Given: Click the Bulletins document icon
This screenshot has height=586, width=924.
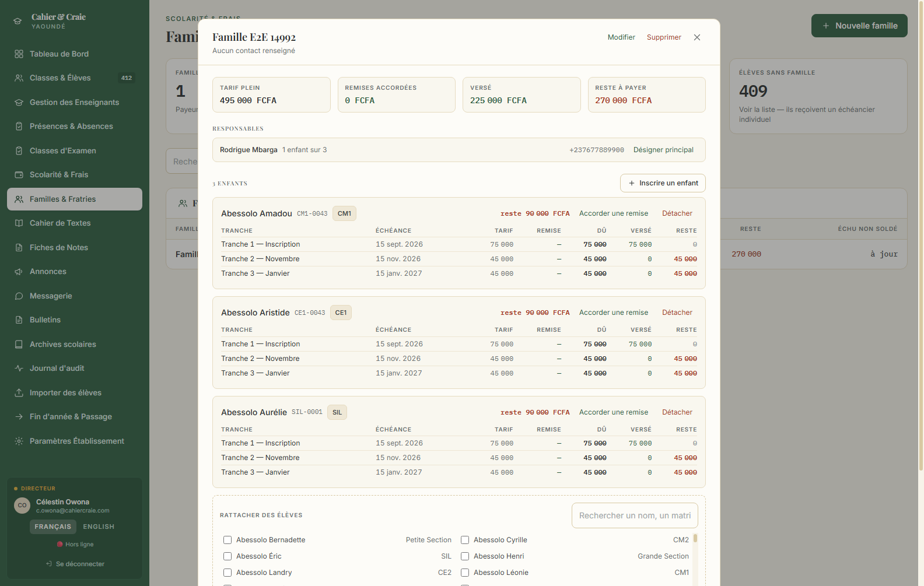Looking at the screenshot, I should pyautogui.click(x=19, y=320).
